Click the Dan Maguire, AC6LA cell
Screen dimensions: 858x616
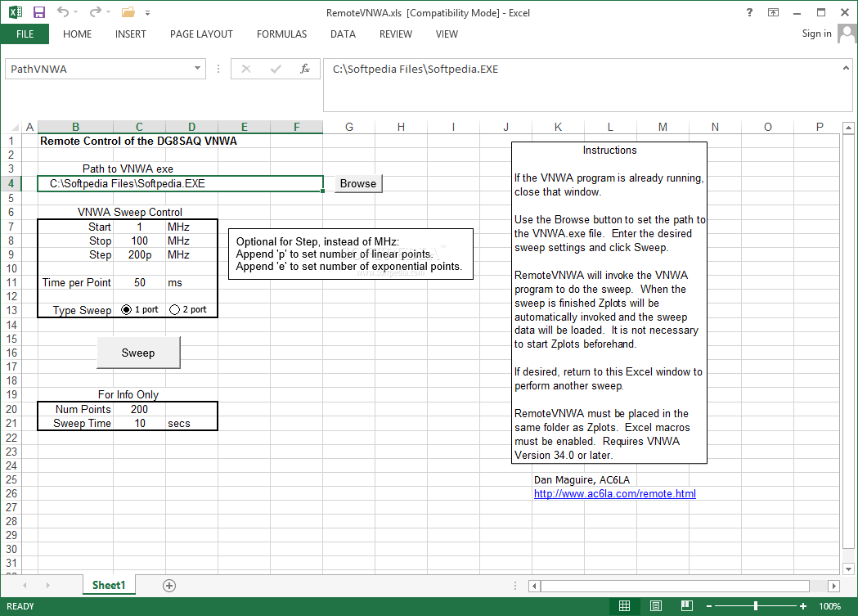click(x=582, y=479)
